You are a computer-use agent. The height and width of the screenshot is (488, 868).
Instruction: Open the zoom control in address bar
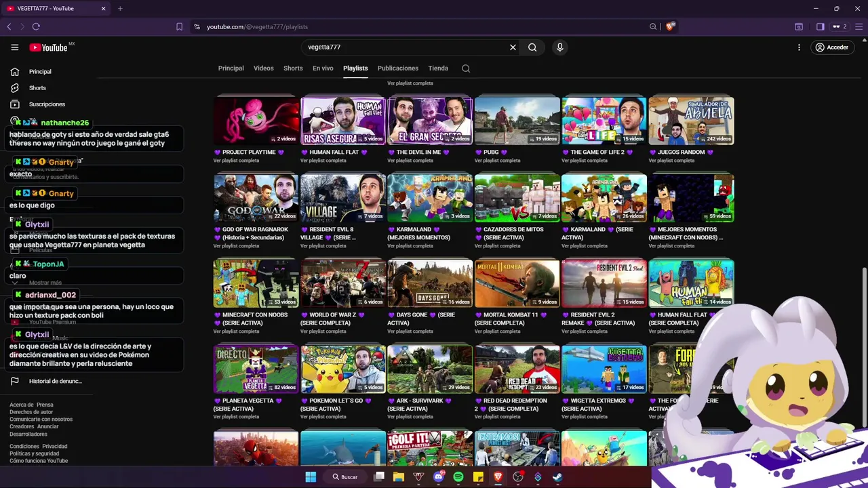coord(653,26)
